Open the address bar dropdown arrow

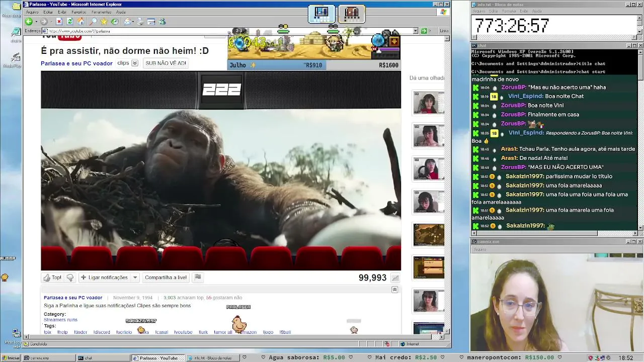(x=416, y=31)
